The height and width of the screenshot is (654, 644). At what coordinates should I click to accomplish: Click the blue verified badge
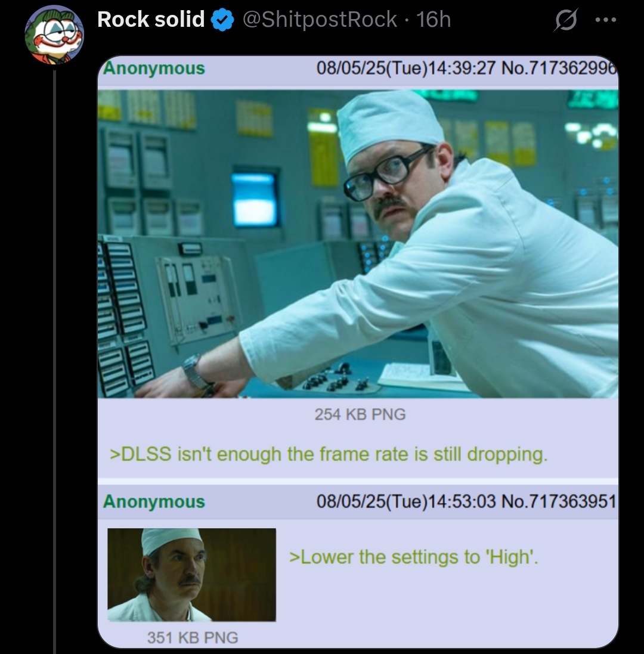(x=222, y=20)
